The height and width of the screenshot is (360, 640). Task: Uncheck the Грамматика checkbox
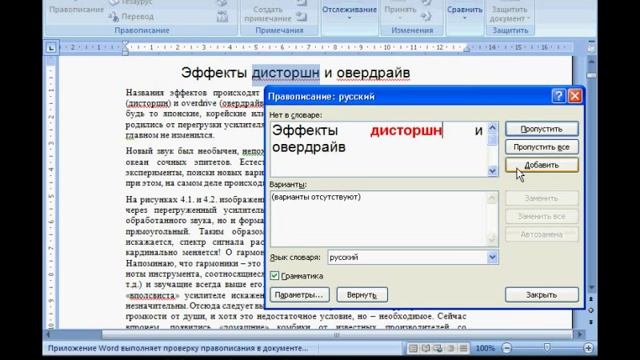coord(275,276)
